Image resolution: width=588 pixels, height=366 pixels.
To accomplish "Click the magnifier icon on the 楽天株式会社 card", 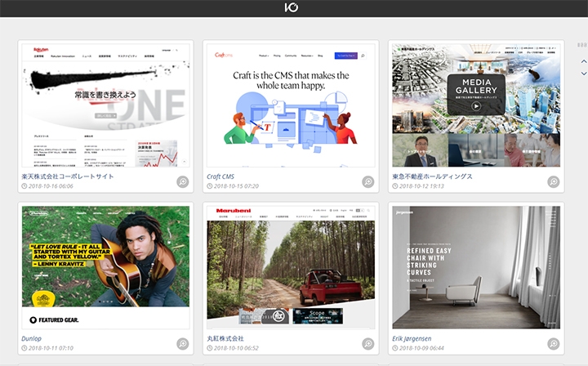I will pyautogui.click(x=183, y=181).
